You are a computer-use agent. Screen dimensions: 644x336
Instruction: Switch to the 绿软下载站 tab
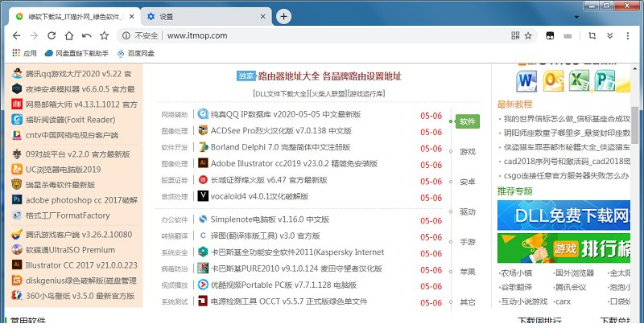click(x=75, y=16)
